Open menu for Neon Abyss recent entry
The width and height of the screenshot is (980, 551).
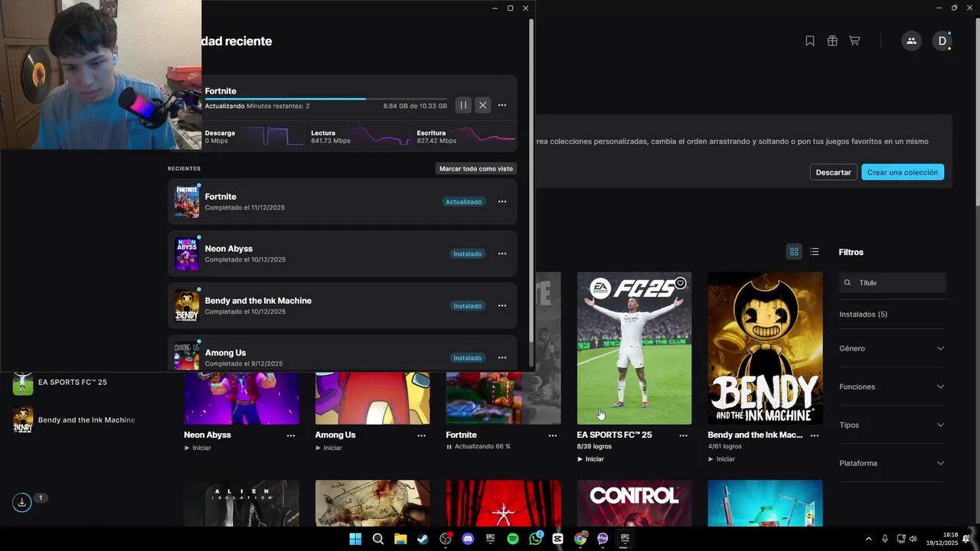click(502, 254)
